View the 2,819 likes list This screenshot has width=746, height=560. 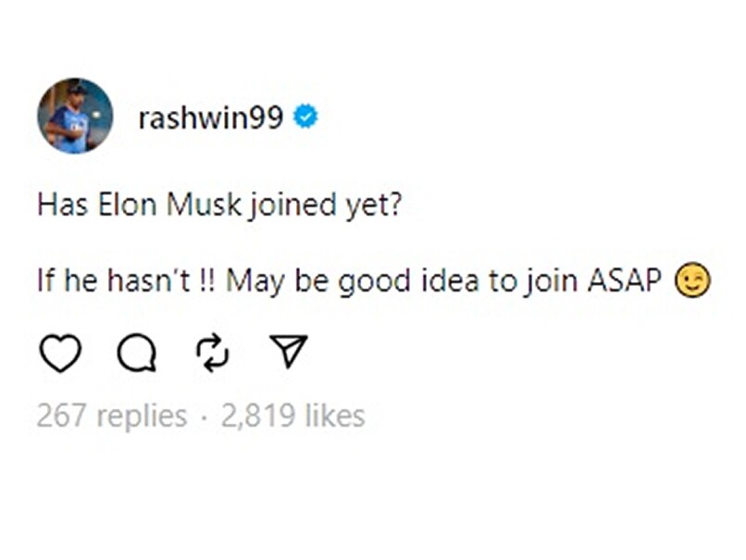point(293,417)
